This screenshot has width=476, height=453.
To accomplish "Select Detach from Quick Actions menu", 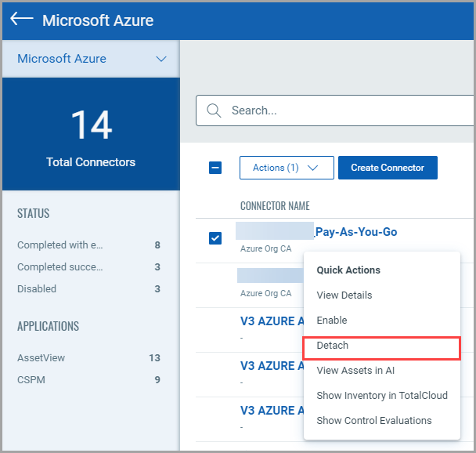I will coord(333,346).
